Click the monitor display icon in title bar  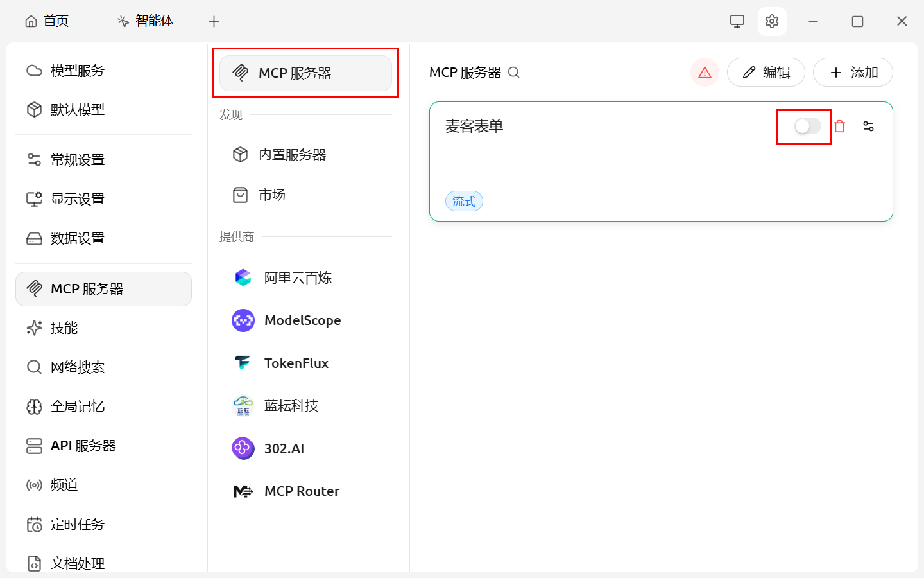coord(737,21)
